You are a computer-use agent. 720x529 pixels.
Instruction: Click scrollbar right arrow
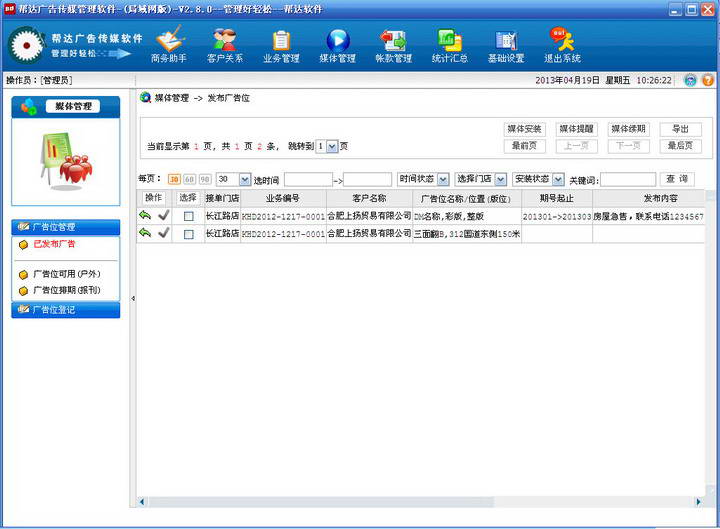click(699, 501)
